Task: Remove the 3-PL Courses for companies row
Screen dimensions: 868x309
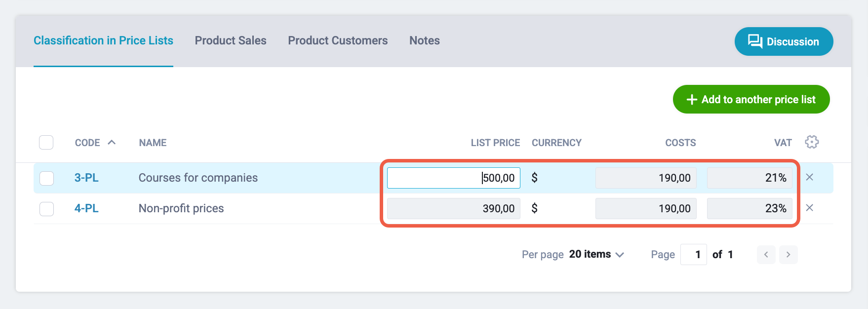Action: [x=810, y=177]
